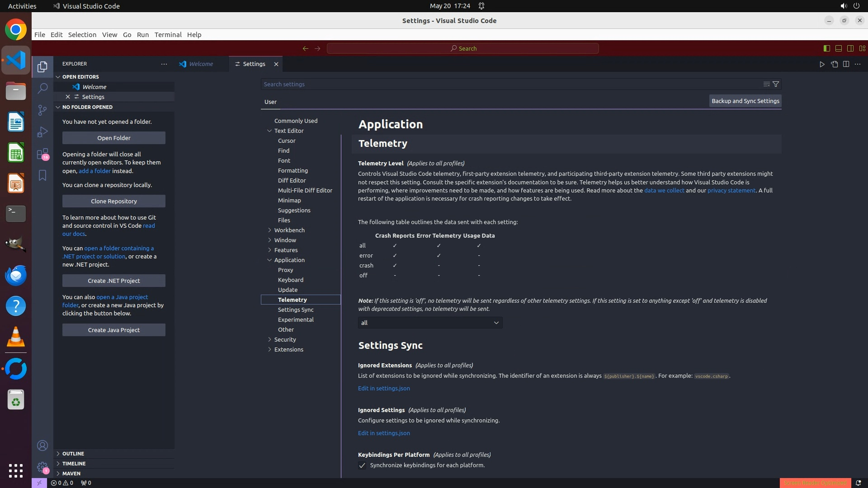This screenshot has width=868, height=488.
Task: Open Run and Debug view
Action: tap(42, 132)
